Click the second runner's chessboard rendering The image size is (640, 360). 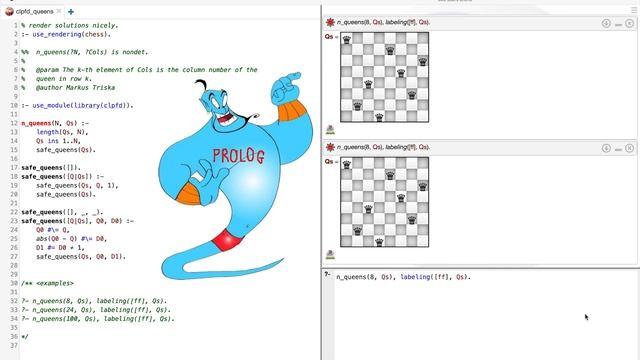(384, 202)
